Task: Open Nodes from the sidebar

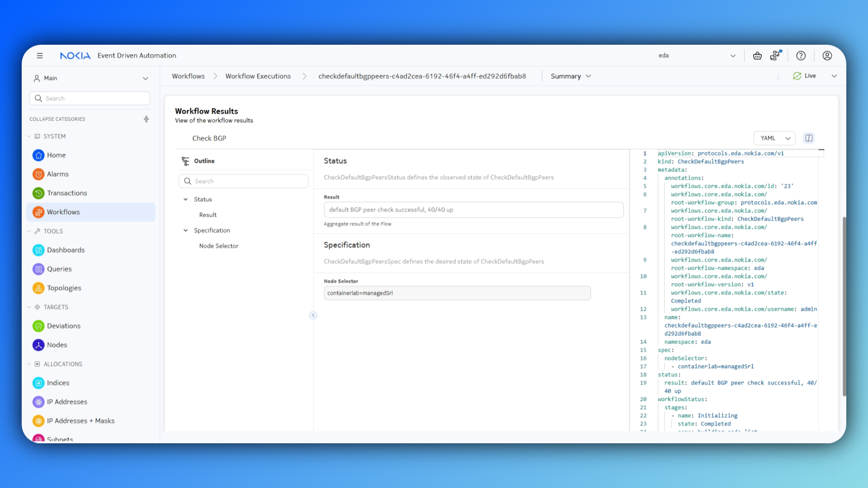Action: pyautogui.click(x=57, y=345)
